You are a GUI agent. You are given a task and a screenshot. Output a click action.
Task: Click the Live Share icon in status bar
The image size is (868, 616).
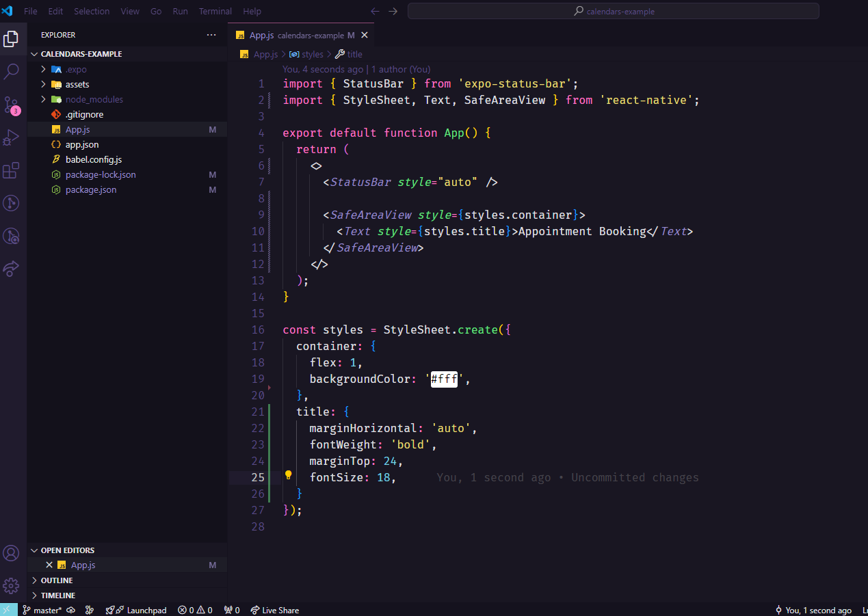point(274,610)
